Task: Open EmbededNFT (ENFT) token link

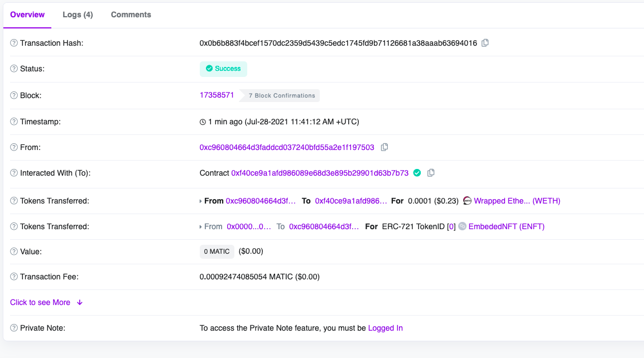Action: pos(506,226)
